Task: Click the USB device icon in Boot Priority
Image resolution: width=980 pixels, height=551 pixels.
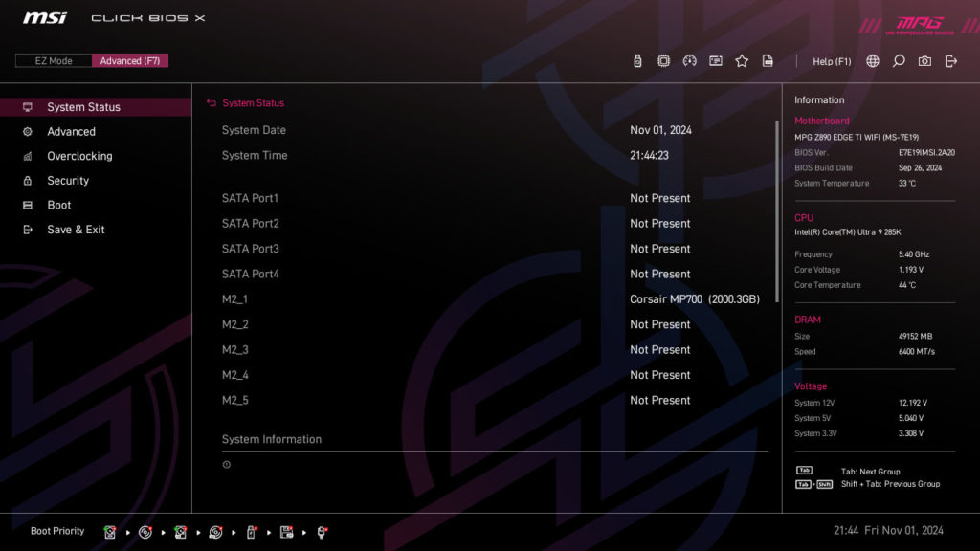Action: [x=249, y=532]
